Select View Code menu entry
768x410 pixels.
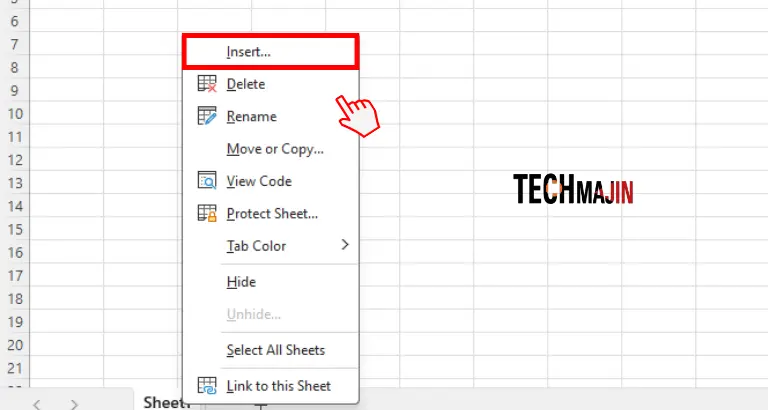click(271, 181)
